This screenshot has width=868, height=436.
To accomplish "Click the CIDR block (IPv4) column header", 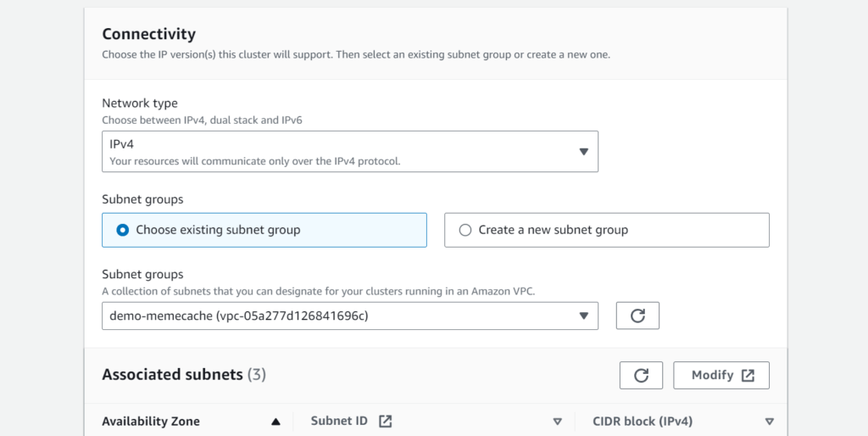I will [644, 422].
